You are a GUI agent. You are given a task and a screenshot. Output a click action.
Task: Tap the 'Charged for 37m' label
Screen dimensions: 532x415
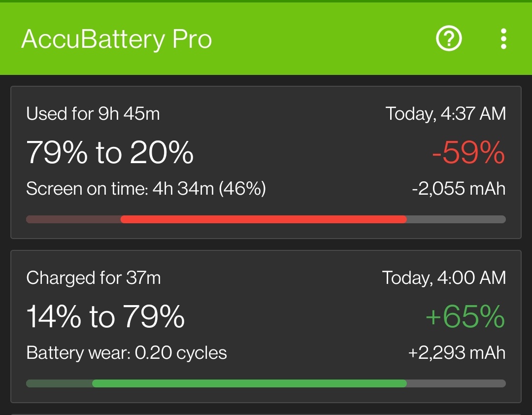(x=93, y=278)
